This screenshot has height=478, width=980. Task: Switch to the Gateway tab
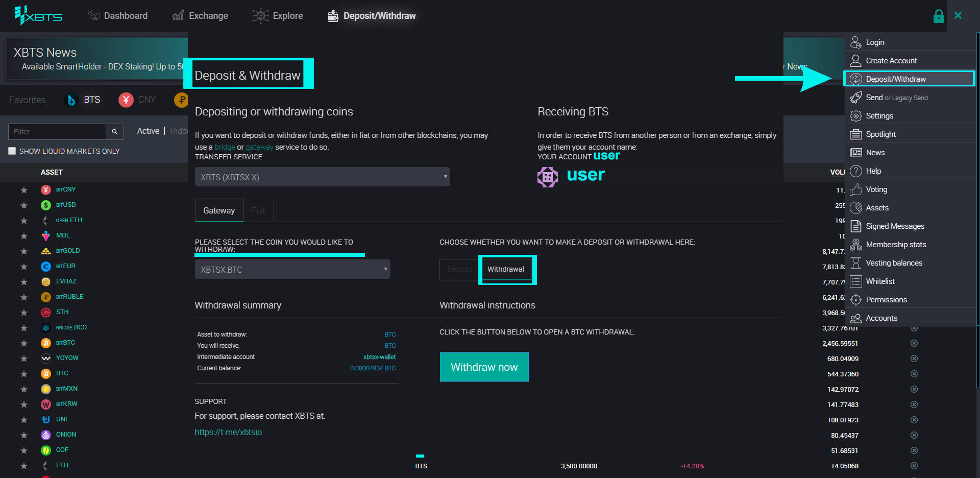(x=219, y=210)
